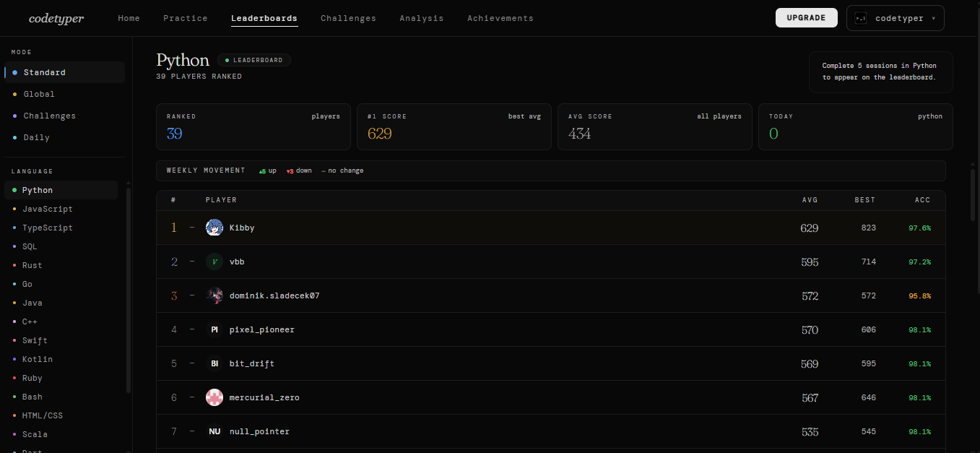Screen dimensions: 980x453
Task: Click the #1 Score stat card
Action: coord(454,126)
